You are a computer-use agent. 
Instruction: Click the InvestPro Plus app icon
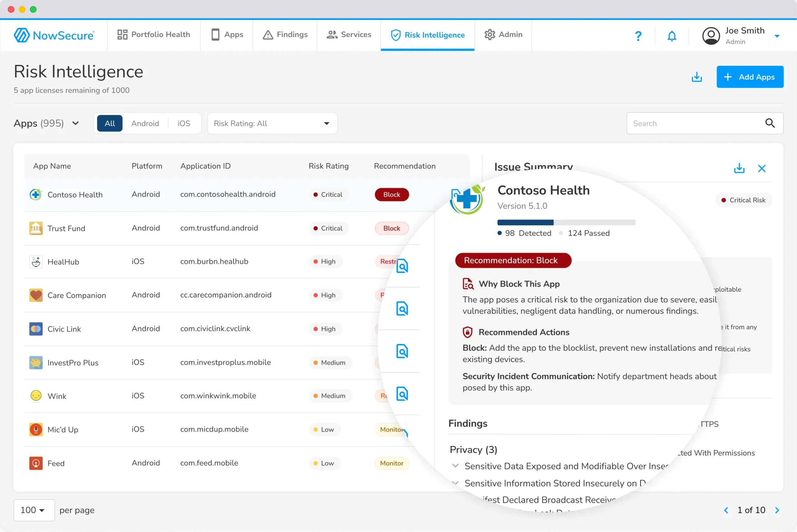(35, 362)
